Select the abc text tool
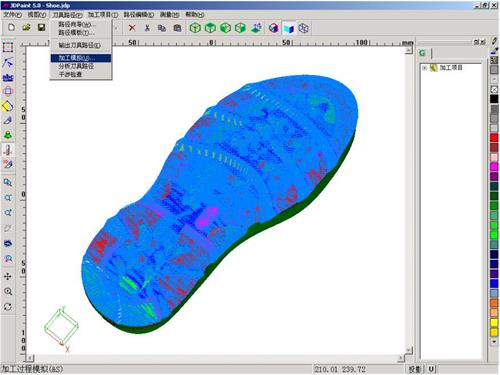Image resolution: width=500 pixels, height=375 pixels. 8,78
